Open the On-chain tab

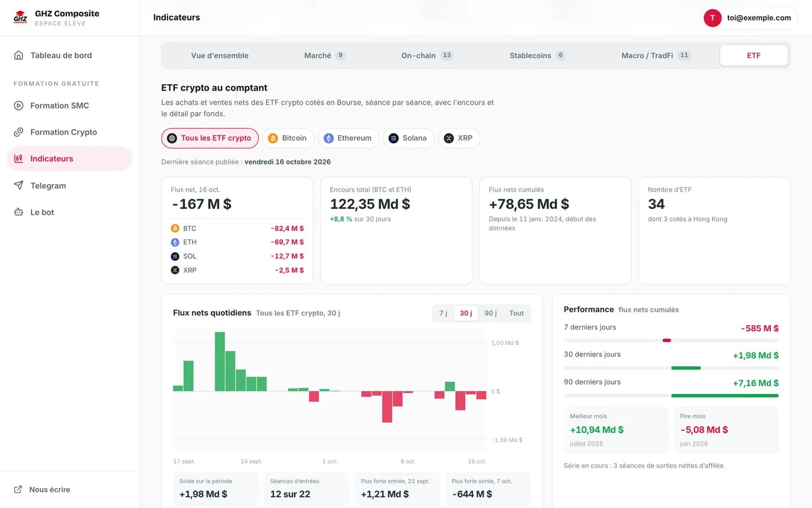pyautogui.click(x=427, y=55)
